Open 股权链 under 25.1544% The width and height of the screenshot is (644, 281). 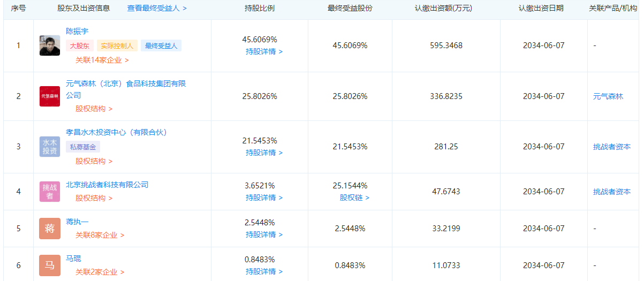354,198
